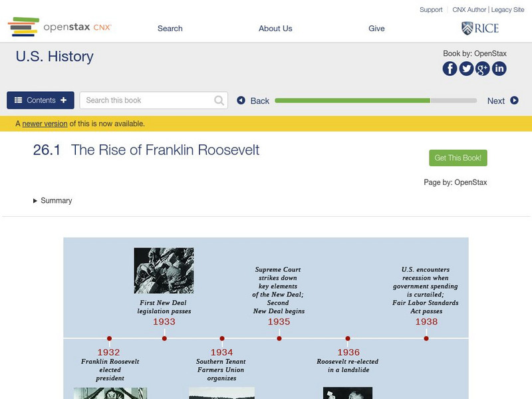This screenshot has height=399, width=532.
Task: Expand the Summary section
Action: [53, 201]
